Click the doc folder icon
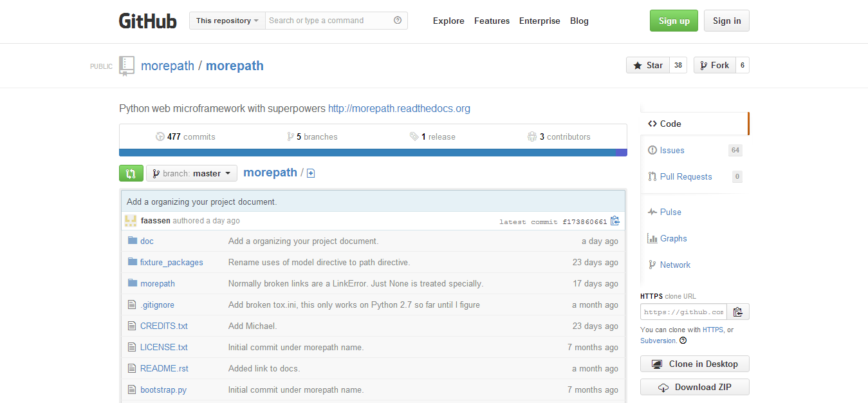This screenshot has height=403, width=868. click(133, 241)
